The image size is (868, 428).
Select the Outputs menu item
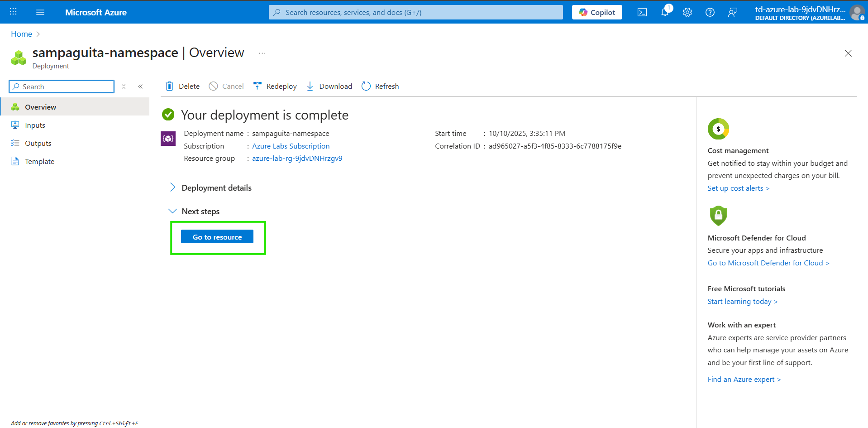click(38, 143)
